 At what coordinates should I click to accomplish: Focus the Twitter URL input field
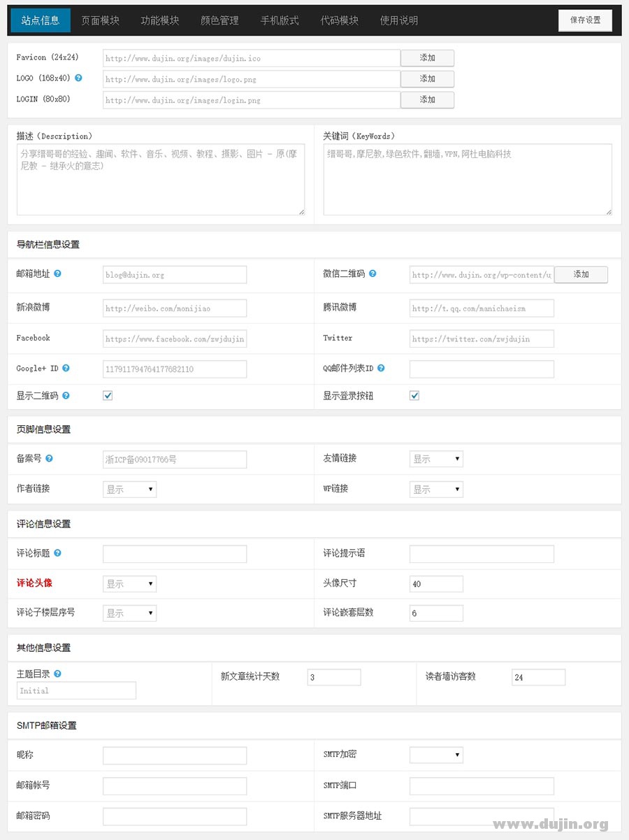click(482, 339)
